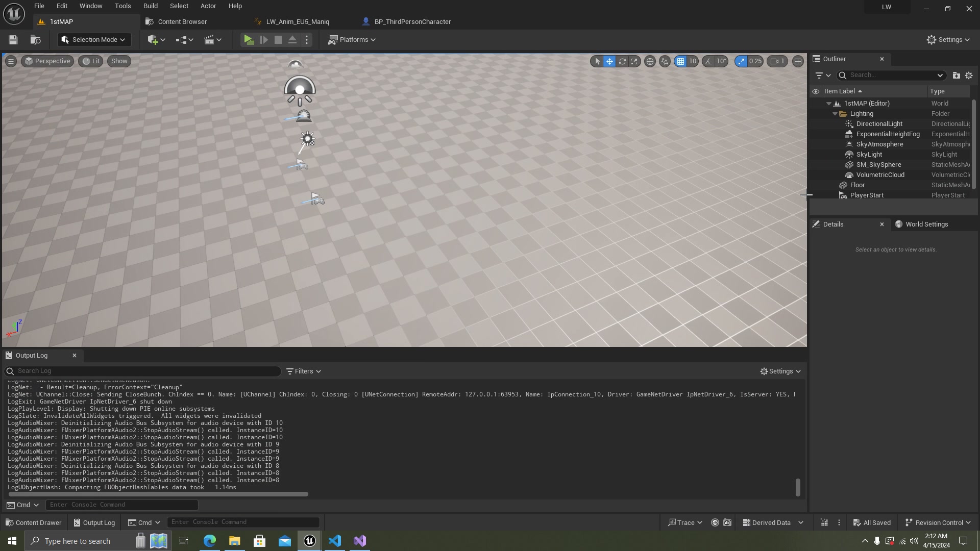
Task: Click the green Play button
Action: pyautogui.click(x=249, y=40)
